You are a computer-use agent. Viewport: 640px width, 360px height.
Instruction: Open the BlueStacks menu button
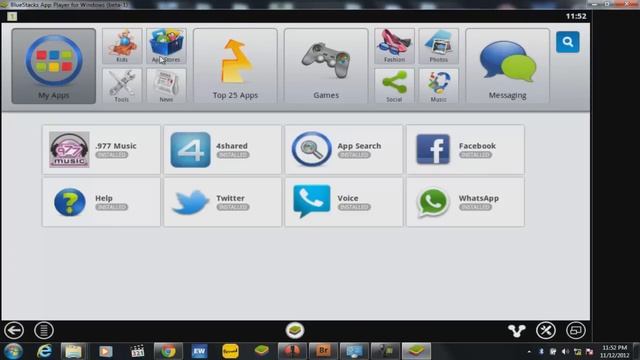tap(44, 330)
